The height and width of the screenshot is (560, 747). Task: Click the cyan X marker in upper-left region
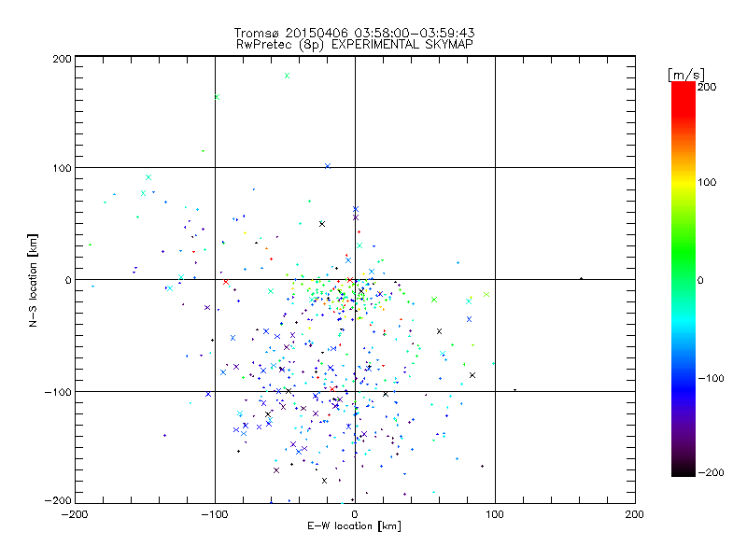coord(148,177)
